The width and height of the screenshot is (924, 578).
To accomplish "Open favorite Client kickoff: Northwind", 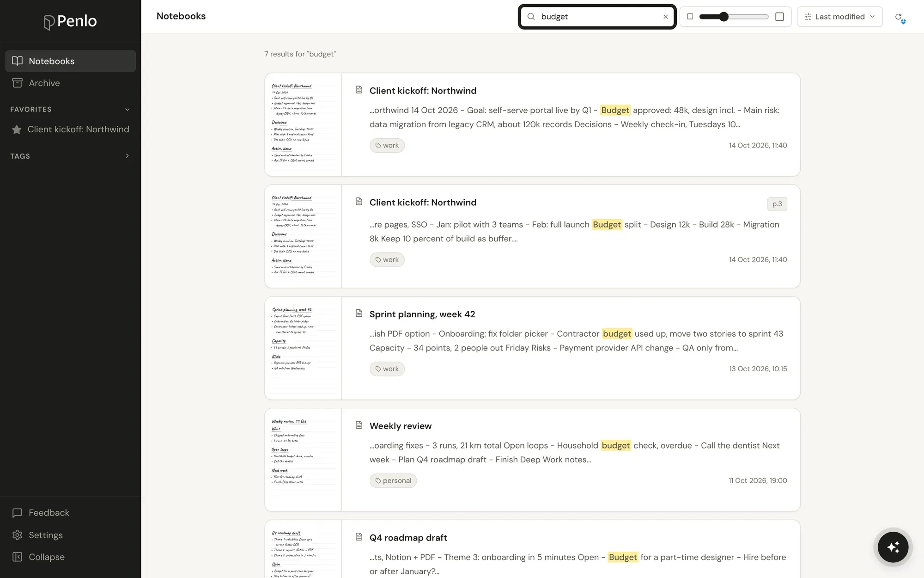I will (x=70, y=129).
